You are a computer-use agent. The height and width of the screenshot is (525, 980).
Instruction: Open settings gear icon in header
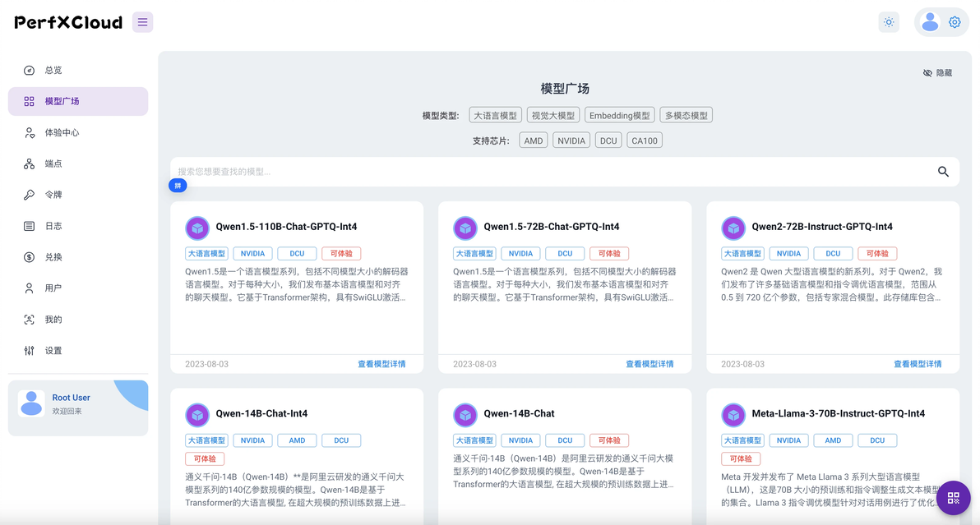pyautogui.click(x=955, y=22)
